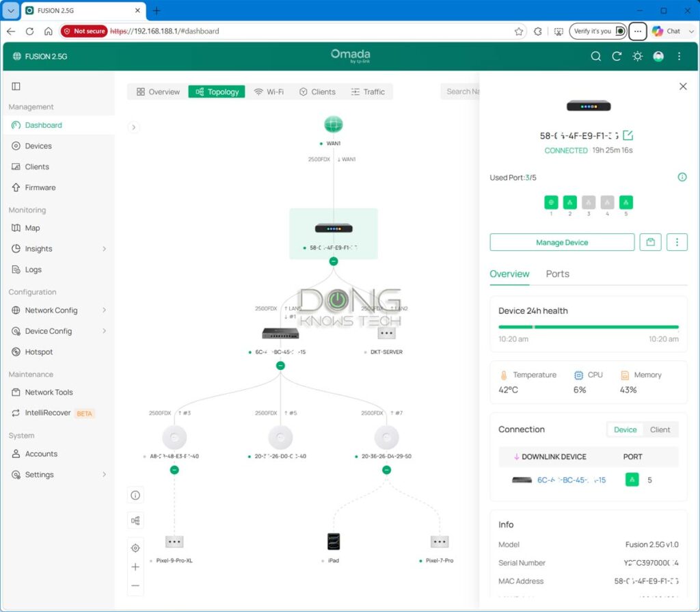
Task: Click the Used Port info icon
Action: (x=682, y=177)
